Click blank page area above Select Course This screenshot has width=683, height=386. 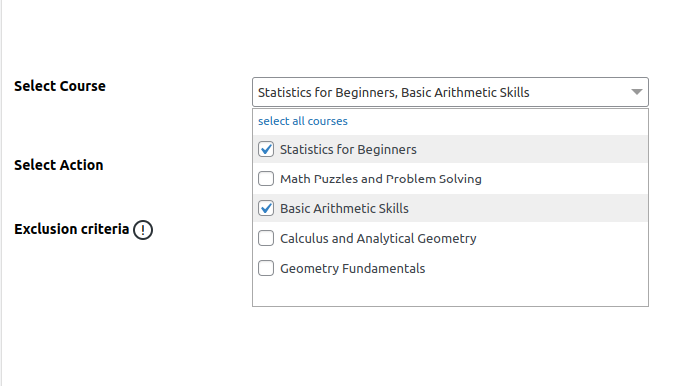click(340, 37)
